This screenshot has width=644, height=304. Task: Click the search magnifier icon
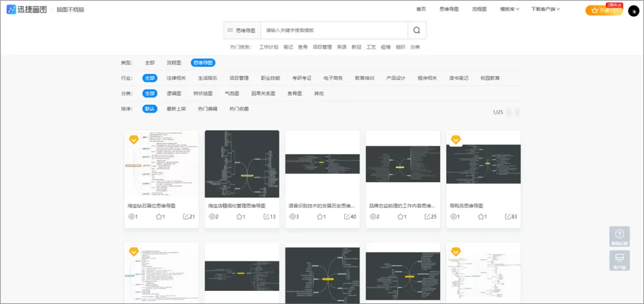(417, 30)
